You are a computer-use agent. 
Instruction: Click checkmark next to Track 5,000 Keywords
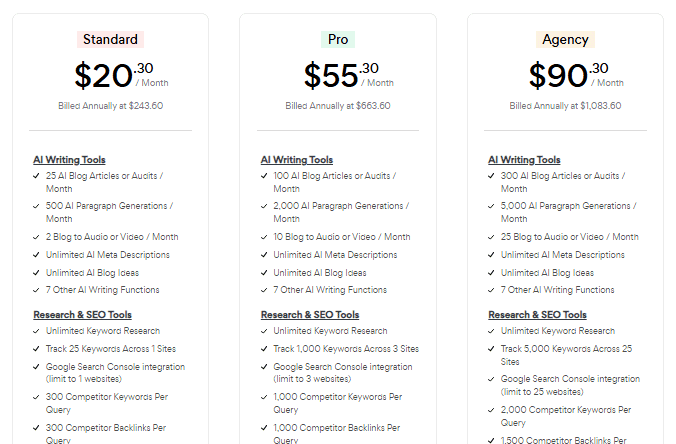click(491, 349)
